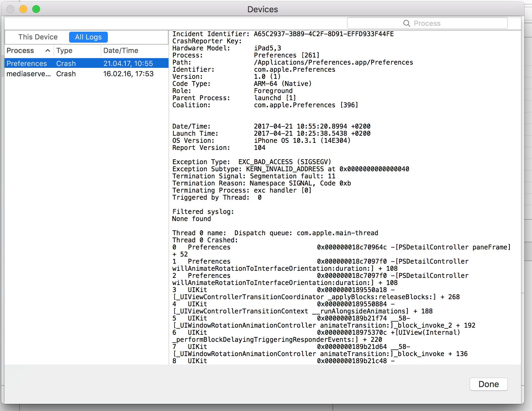This screenshot has height=411, width=532.
Task: Close the Devices window with the red button
Action: (x=10, y=9)
